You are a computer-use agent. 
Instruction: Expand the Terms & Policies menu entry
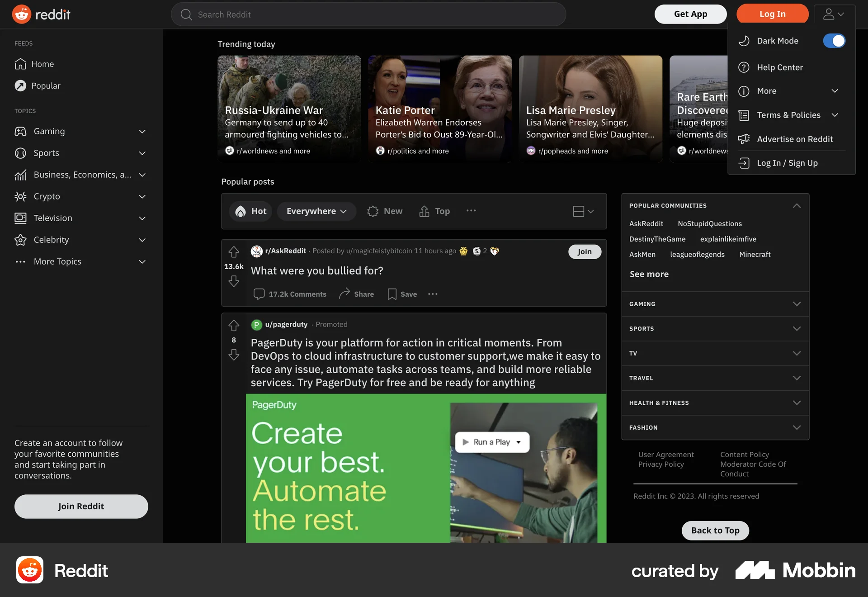click(789, 115)
